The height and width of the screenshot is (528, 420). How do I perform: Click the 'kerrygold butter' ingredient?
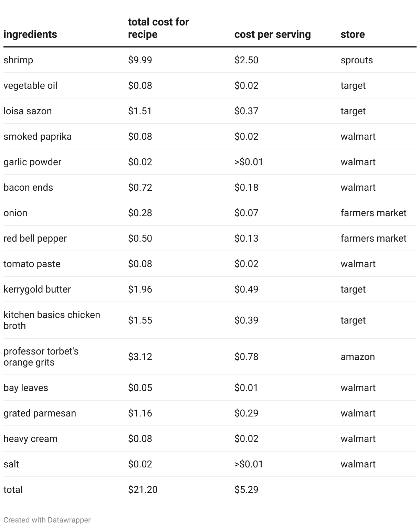pos(37,289)
